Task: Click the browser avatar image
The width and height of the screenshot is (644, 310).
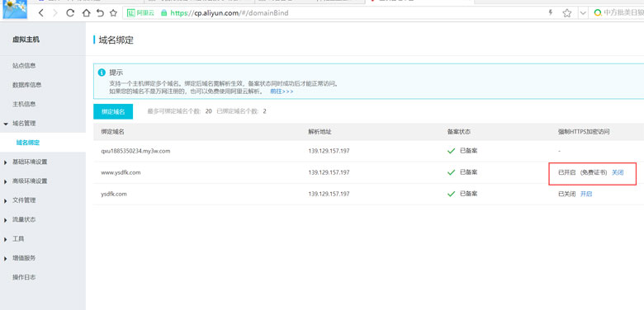Action: tap(14, 9)
